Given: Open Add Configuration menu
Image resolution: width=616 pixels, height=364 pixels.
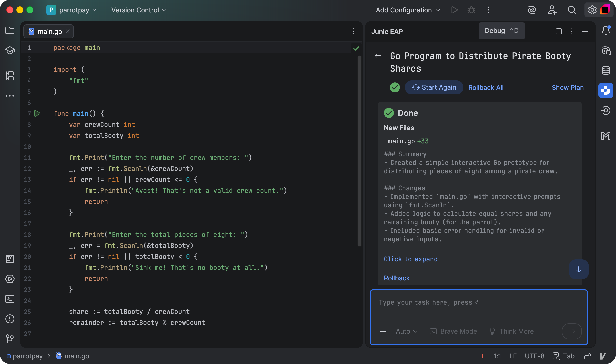Looking at the screenshot, I should tap(408, 10).
